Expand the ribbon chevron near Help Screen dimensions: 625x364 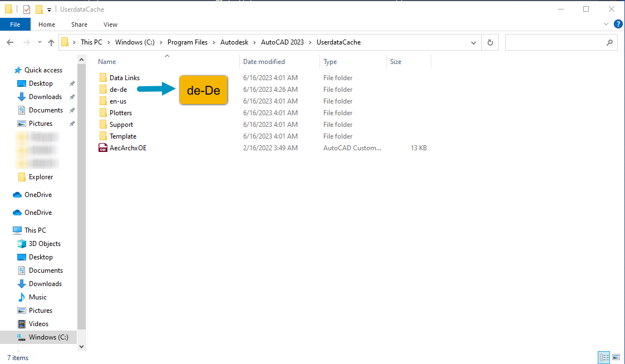606,24
